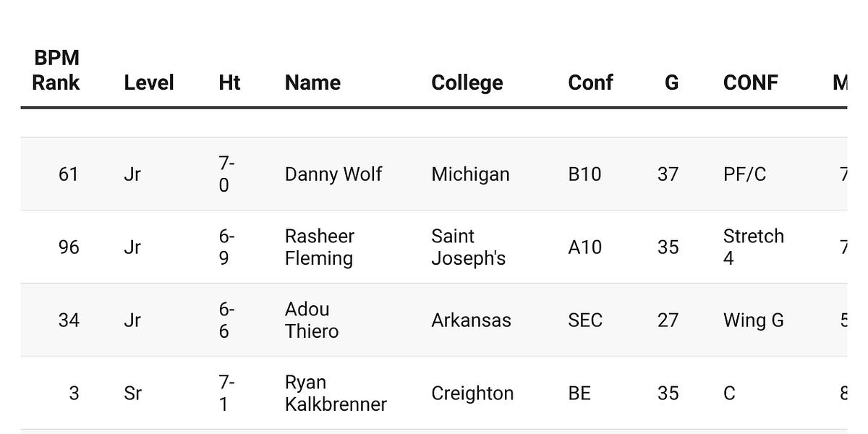The image size is (868, 434).
Task: Click the Creighton college cell
Action: 472,393
